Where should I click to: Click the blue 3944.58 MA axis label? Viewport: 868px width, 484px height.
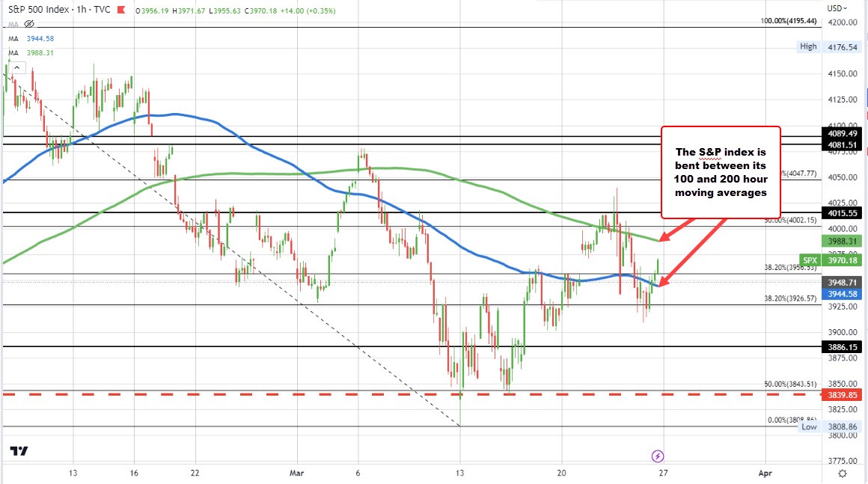[842, 294]
